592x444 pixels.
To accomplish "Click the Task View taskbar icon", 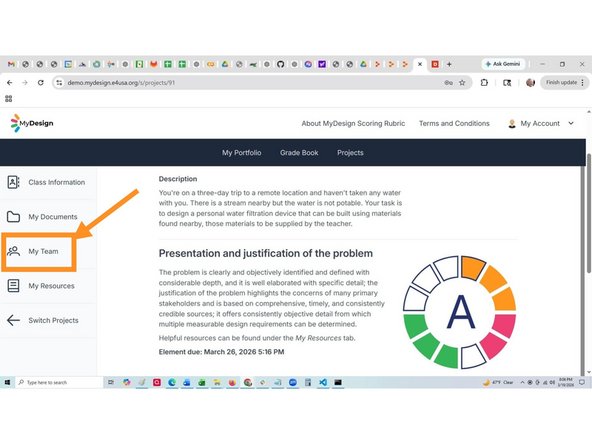I will pyautogui.click(x=111, y=382).
